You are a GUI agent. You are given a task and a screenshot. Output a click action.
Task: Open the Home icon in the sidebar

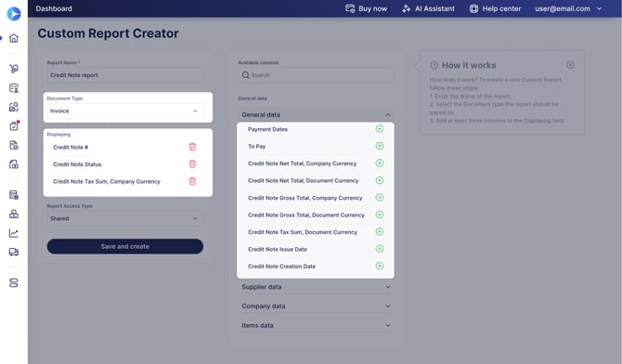click(14, 38)
